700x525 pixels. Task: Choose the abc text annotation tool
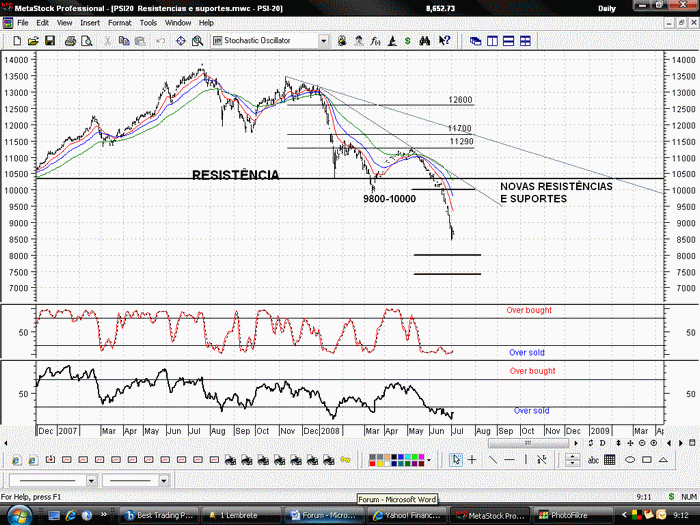[593, 459]
